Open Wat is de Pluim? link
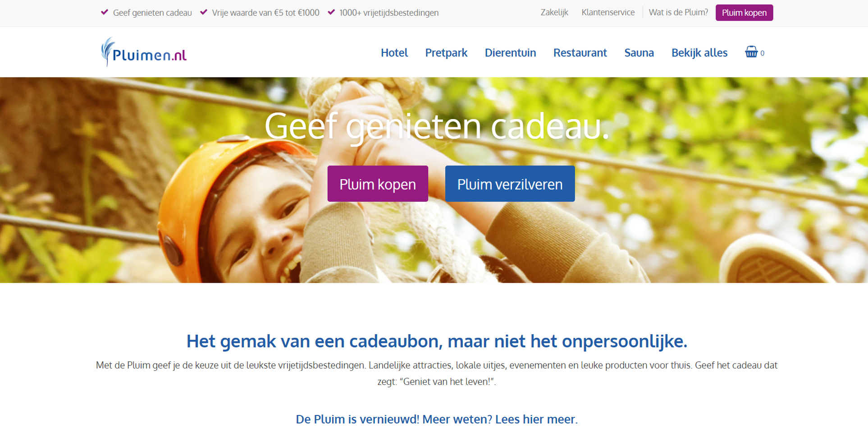Image resolution: width=868 pixels, height=434 pixels. tap(678, 13)
